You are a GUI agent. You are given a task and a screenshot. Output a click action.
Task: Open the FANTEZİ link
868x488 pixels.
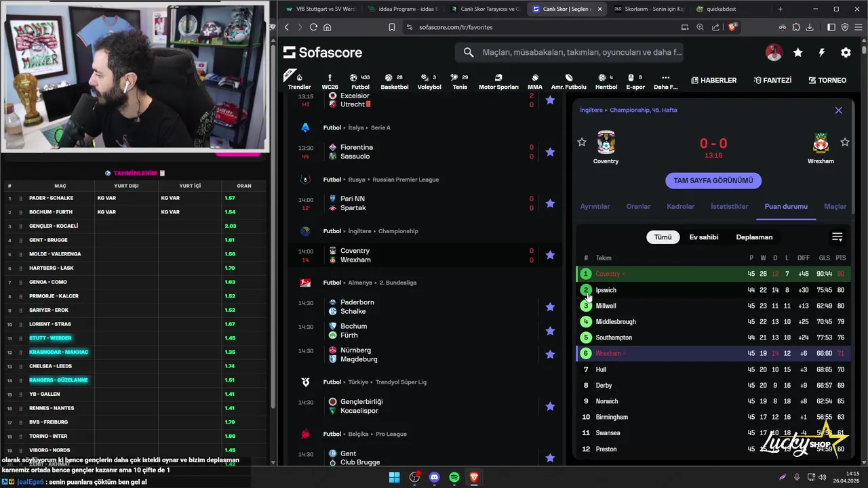point(772,80)
